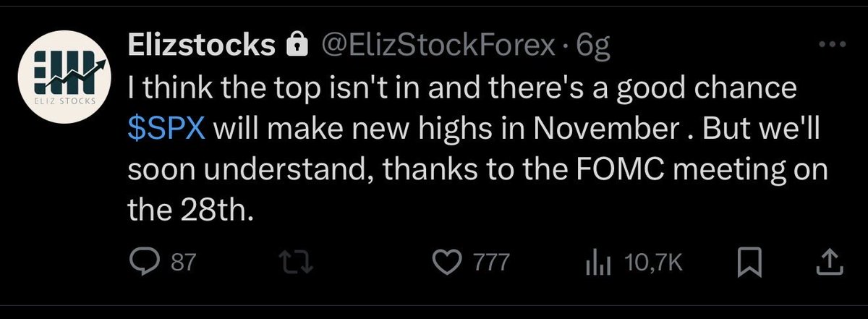Bookmark the post with the bookmark icon
The width and height of the screenshot is (868, 319).
pyautogui.click(x=751, y=263)
